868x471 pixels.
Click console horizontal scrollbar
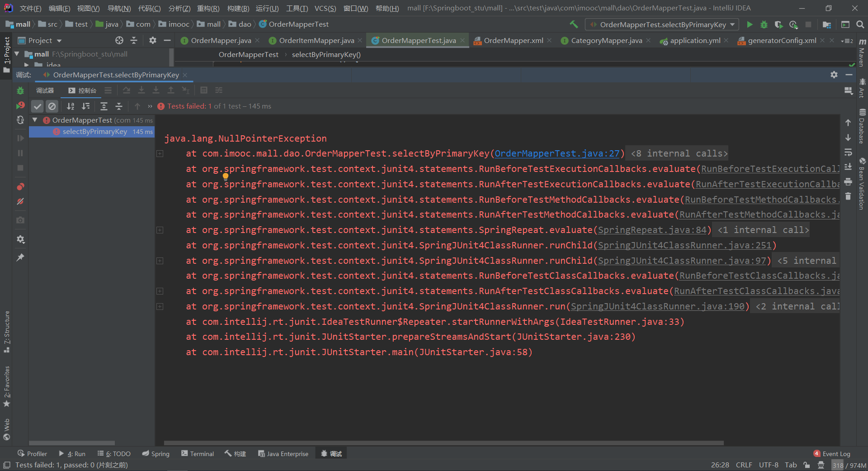[x=443, y=443]
